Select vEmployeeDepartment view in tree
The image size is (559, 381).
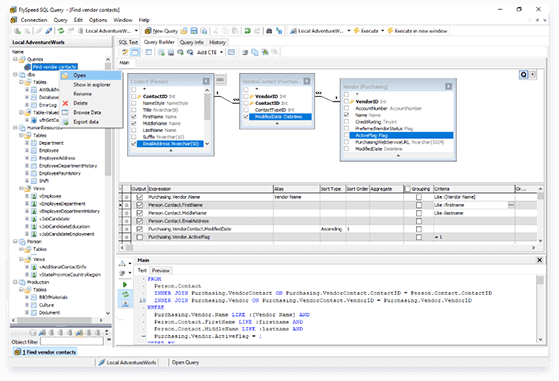(62, 204)
